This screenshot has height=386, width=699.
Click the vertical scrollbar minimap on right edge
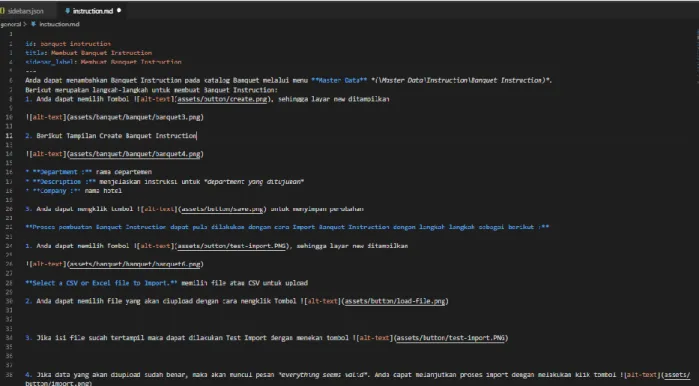click(x=696, y=45)
